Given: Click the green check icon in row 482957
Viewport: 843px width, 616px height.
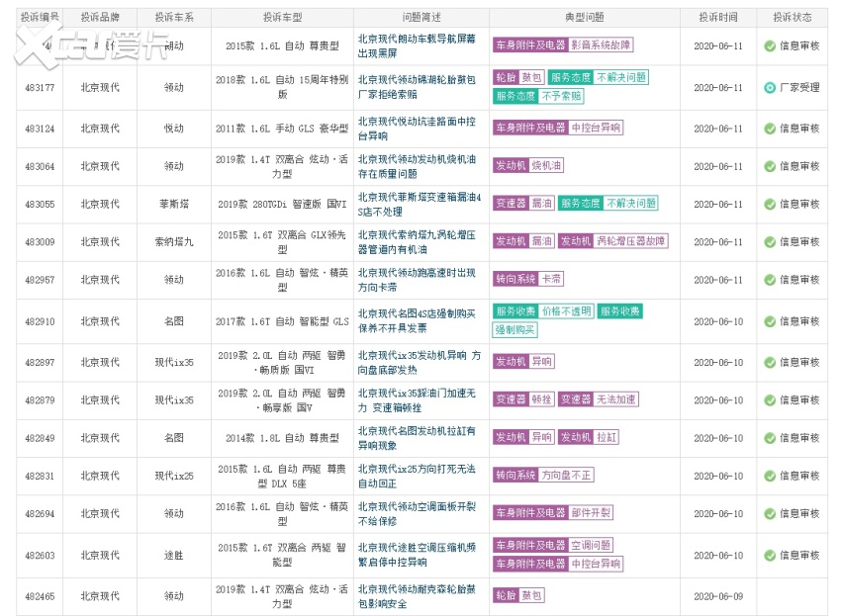Looking at the screenshot, I should pos(770,280).
